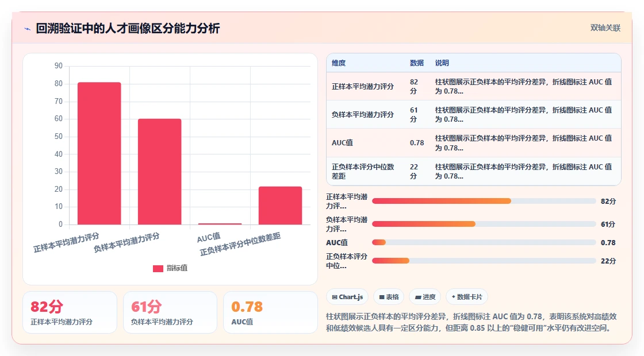644x356 pixels.
Task: Click the 82 分 value in the table
Action: (414, 87)
